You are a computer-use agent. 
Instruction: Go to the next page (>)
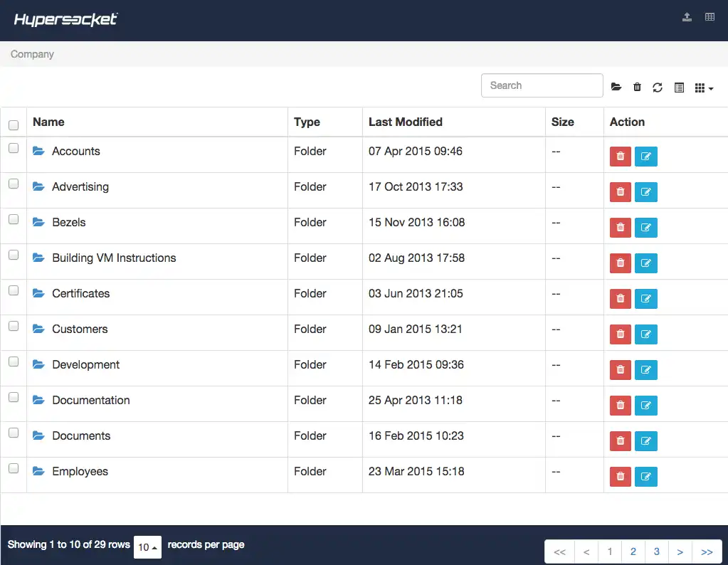point(680,551)
